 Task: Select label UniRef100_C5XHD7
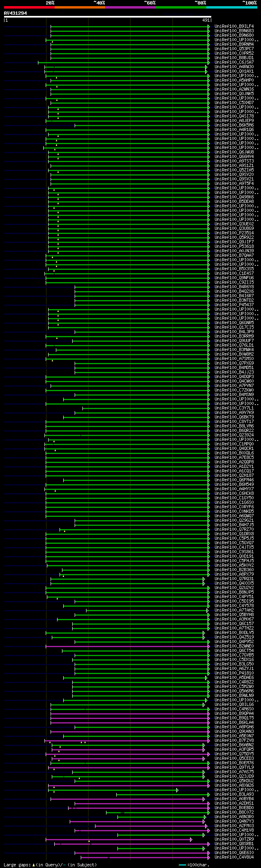pyautogui.click(x=234, y=103)
